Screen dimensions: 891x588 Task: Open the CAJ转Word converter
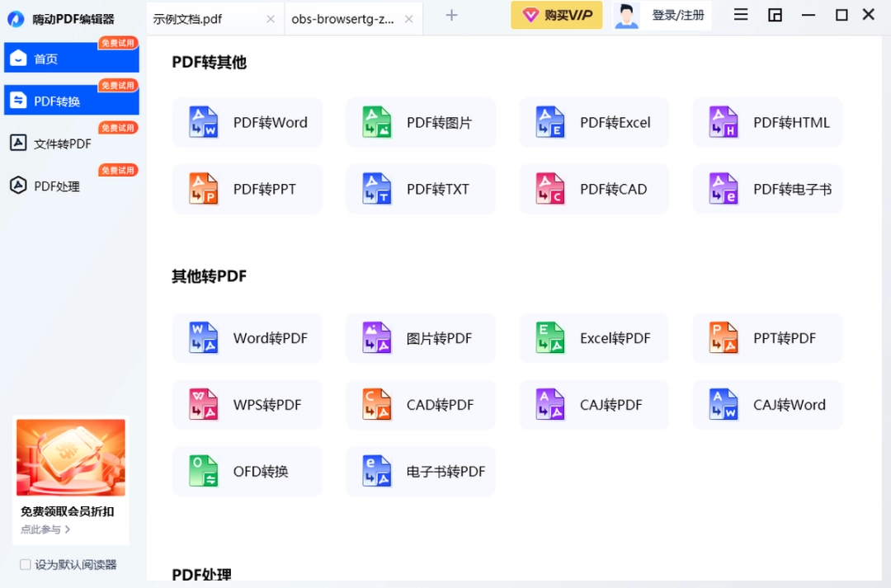(x=766, y=405)
